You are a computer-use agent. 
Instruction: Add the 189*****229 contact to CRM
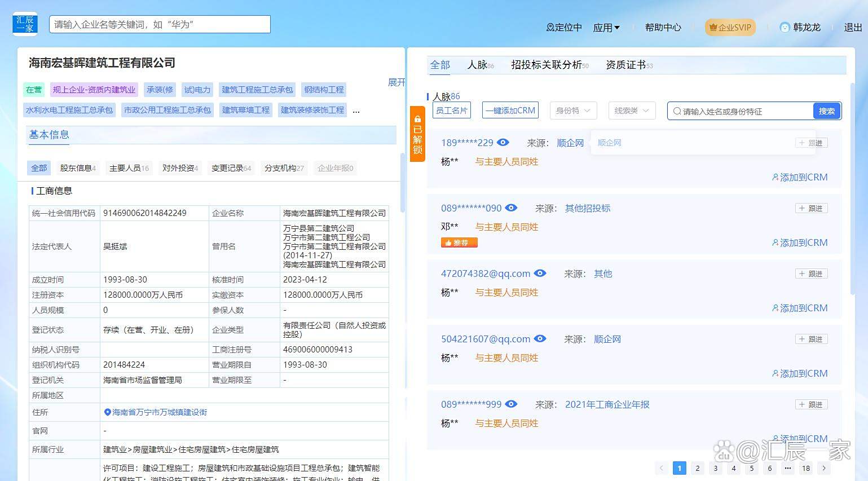click(x=800, y=177)
